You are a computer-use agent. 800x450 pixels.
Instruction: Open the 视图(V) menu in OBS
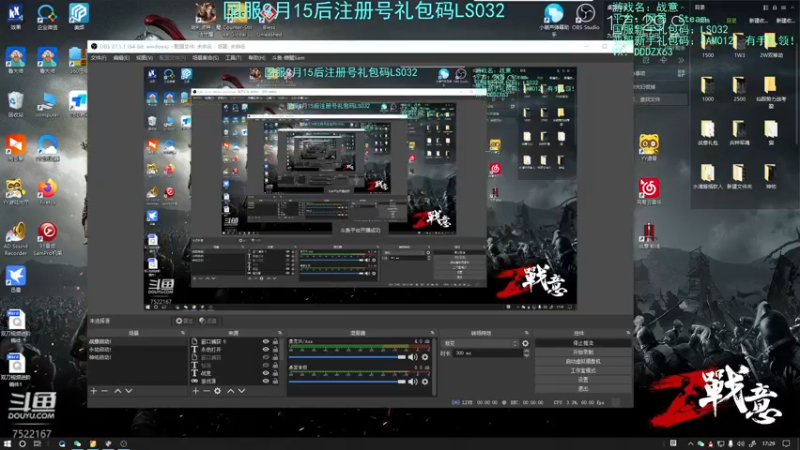(x=144, y=58)
